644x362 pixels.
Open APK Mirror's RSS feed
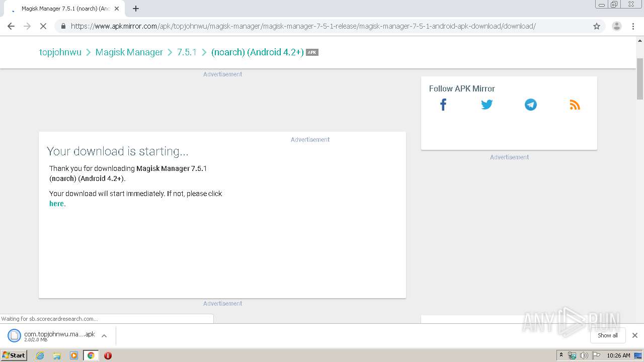point(575,105)
